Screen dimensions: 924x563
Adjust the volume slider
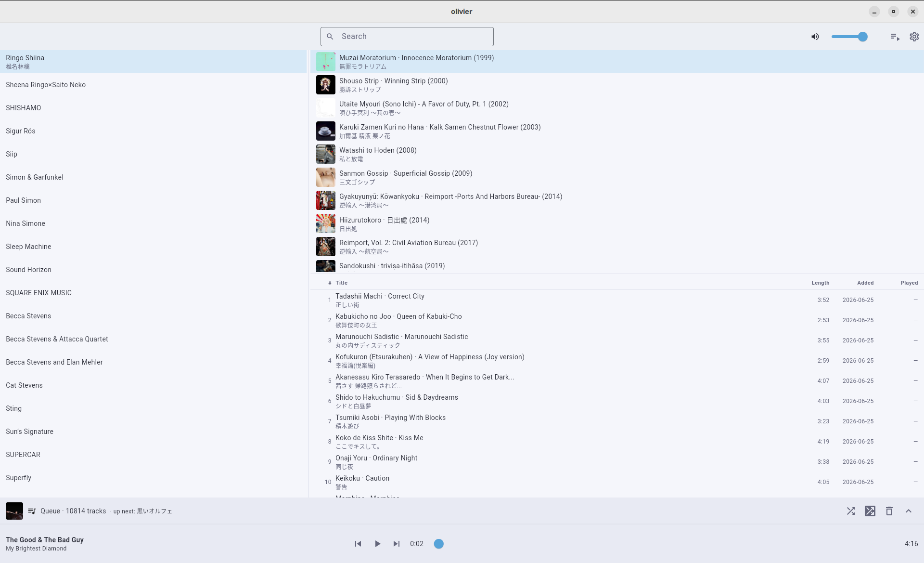[849, 37]
